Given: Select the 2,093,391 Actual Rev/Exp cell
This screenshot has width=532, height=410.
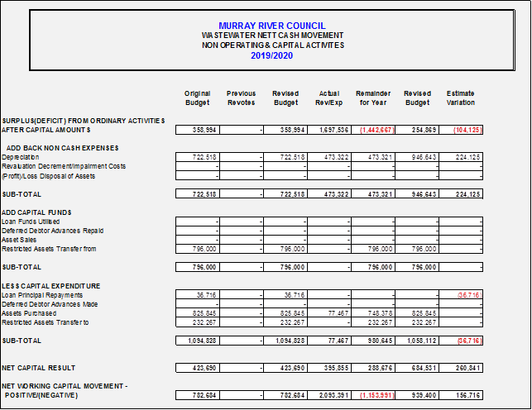Looking at the screenshot, I should (329, 395).
